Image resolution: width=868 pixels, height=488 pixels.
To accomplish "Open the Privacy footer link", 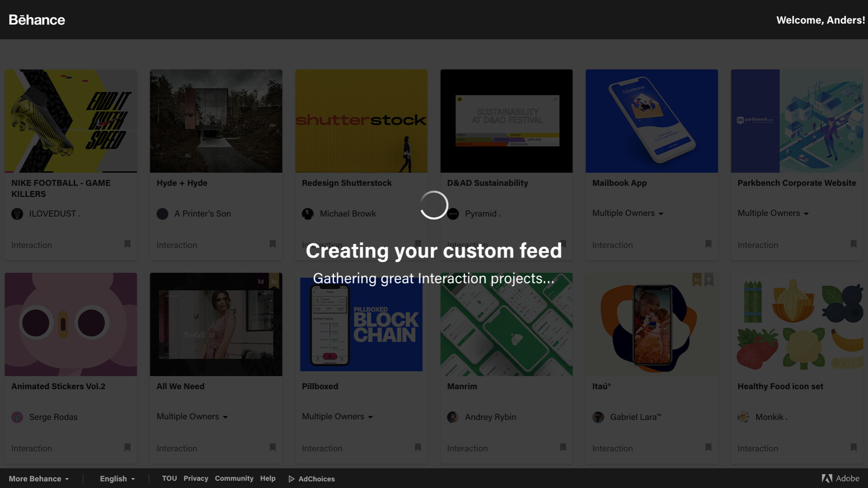I will click(196, 478).
